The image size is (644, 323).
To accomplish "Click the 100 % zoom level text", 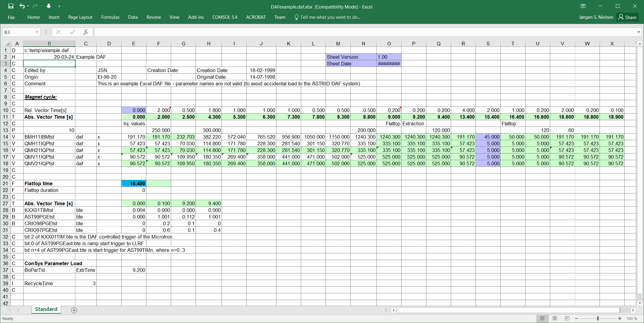I will point(632,318).
